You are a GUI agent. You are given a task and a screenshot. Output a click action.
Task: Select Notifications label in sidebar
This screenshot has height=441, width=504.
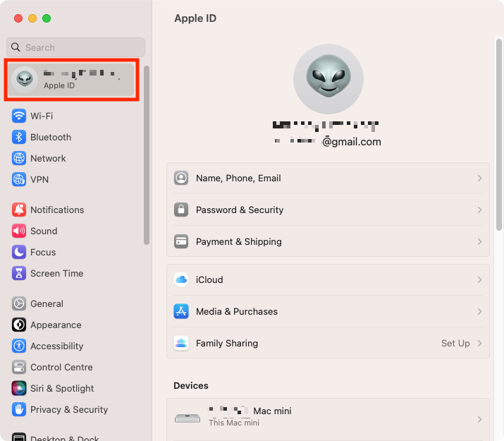[x=57, y=210]
